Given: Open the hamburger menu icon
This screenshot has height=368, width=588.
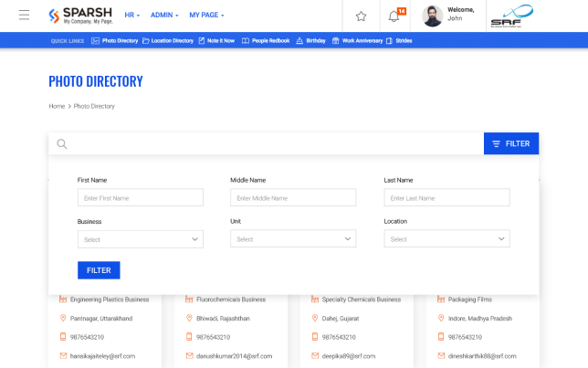Looking at the screenshot, I should point(24,16).
